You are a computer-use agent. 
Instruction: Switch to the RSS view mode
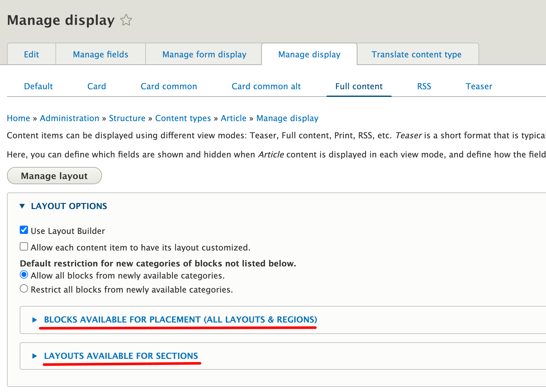pyautogui.click(x=424, y=86)
